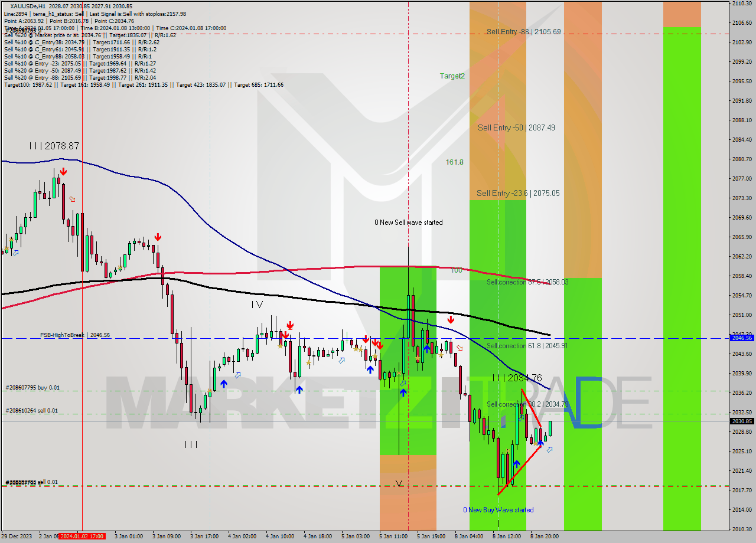Click the Sell Entry -50 | 2087.49 label
756x543 pixels.
[x=516, y=127]
